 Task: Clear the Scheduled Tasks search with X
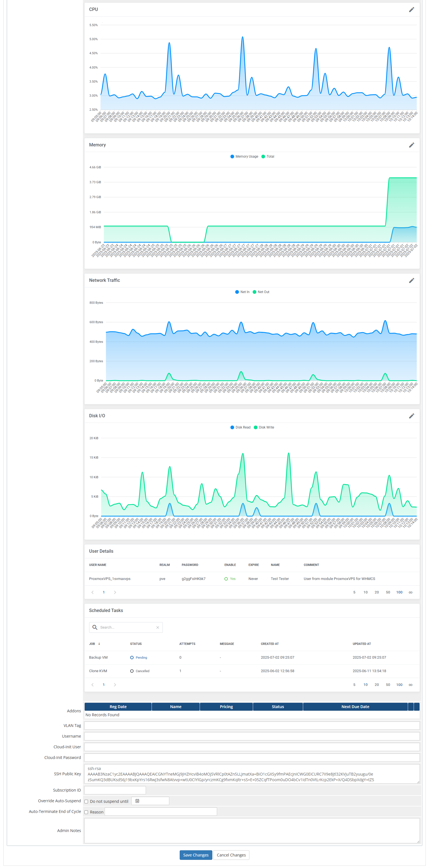pyautogui.click(x=157, y=627)
